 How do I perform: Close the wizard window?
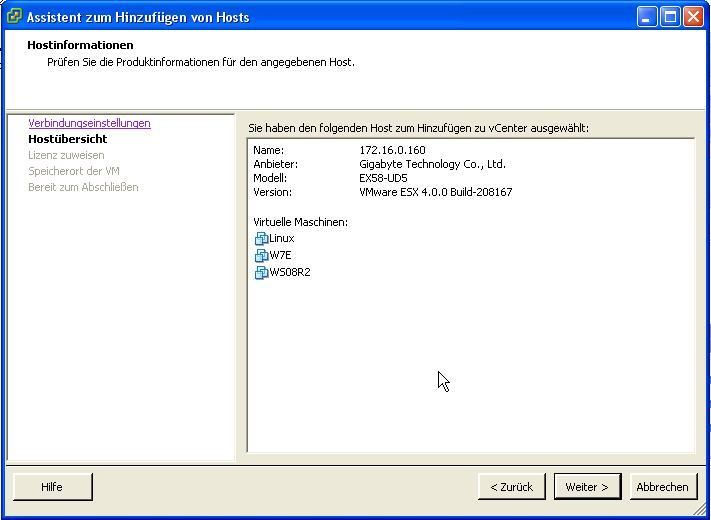694,17
